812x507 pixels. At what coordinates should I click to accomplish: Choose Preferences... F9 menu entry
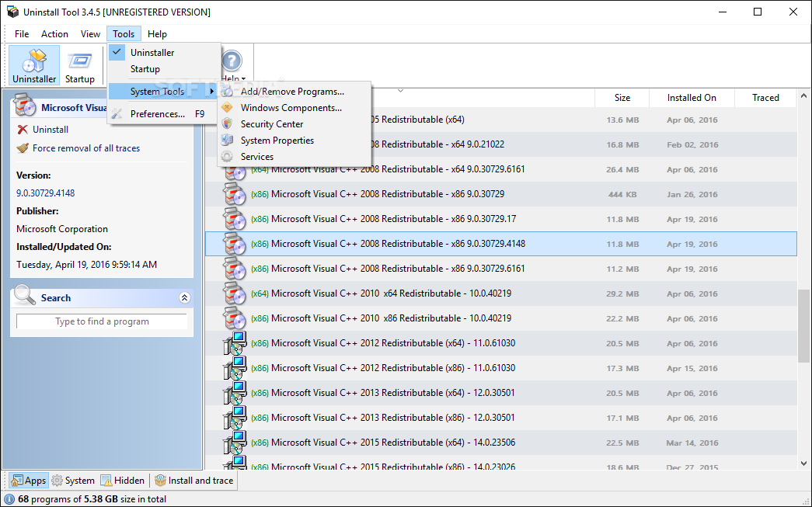[164, 114]
